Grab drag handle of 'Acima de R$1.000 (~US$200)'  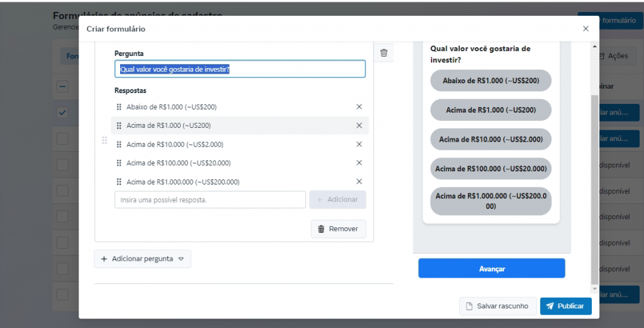pyautogui.click(x=119, y=126)
